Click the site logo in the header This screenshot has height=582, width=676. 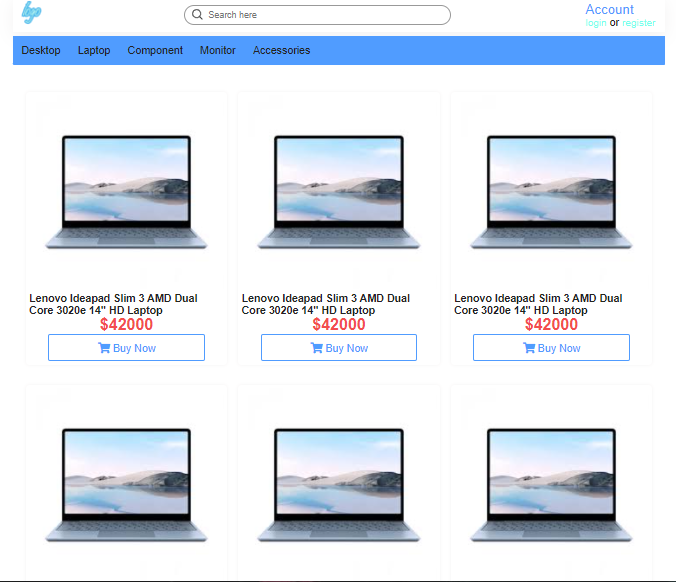(31, 12)
